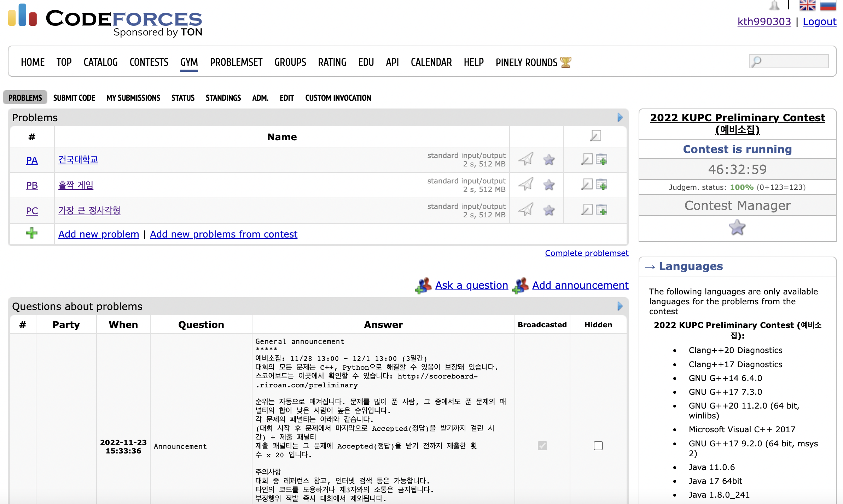The width and height of the screenshot is (843, 504).
Task: Collapse the Problems panel using the blue arrow
Action: pos(620,118)
